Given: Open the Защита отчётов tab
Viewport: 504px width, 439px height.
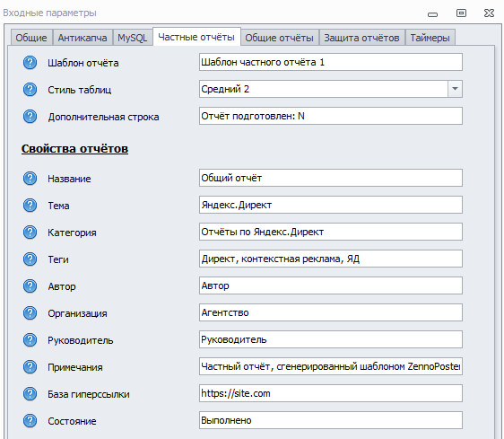Looking at the screenshot, I should coord(361,38).
